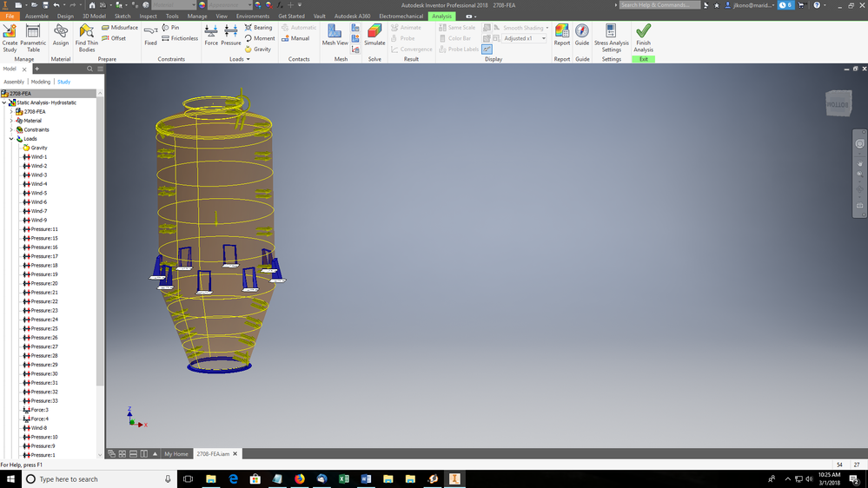Open the Parametric Table
Screen dimensions: 868x488
pos(33,38)
